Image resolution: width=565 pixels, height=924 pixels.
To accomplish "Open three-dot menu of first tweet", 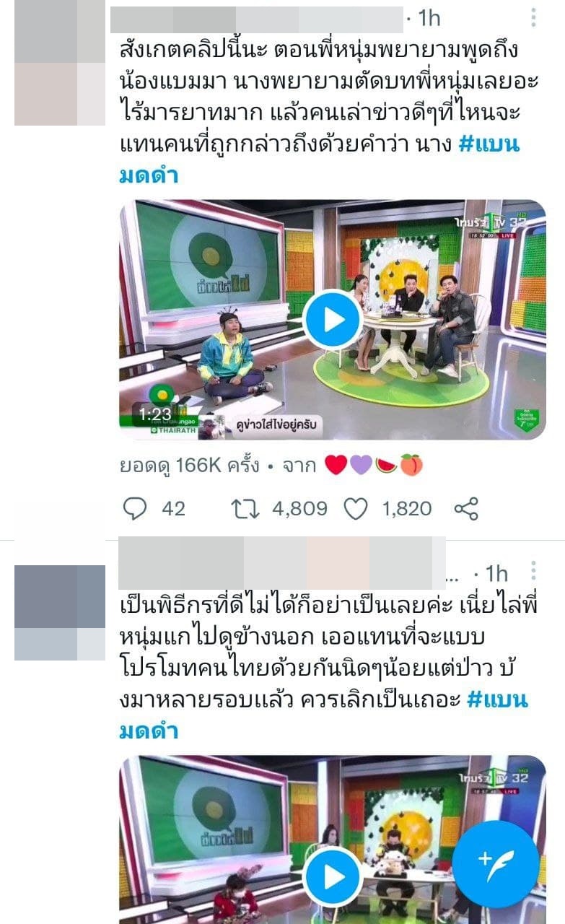I will (533, 17).
